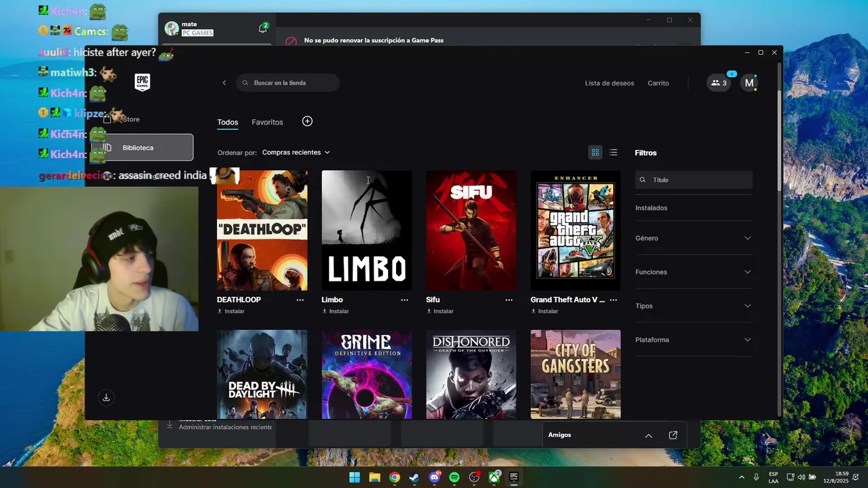Open Limbo three-dot options menu

click(x=404, y=300)
